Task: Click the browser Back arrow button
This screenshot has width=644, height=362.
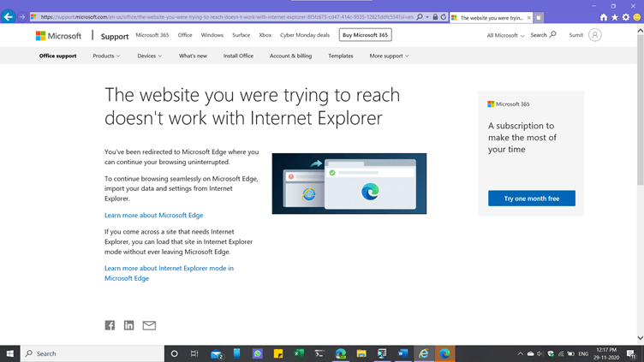Action: (8, 17)
